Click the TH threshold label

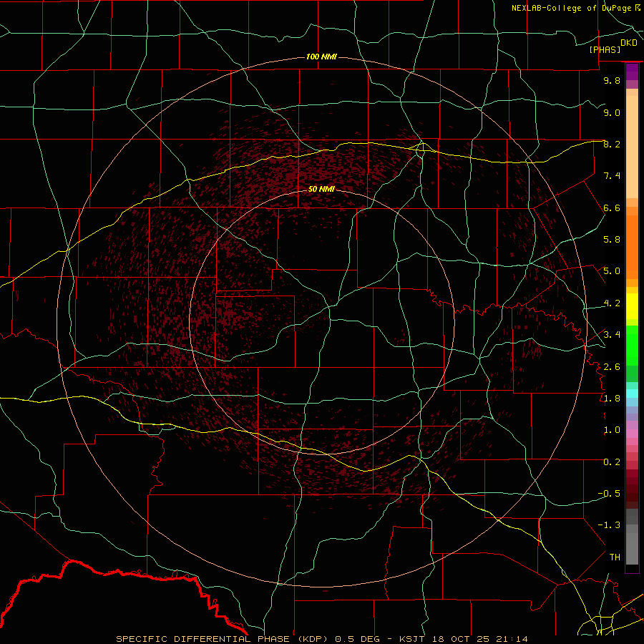tap(615, 557)
